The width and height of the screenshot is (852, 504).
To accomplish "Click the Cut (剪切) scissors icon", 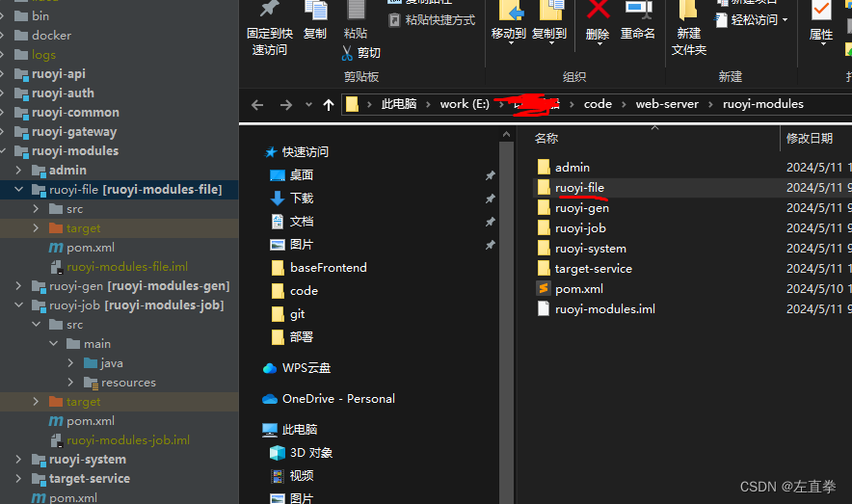I will coord(347,53).
